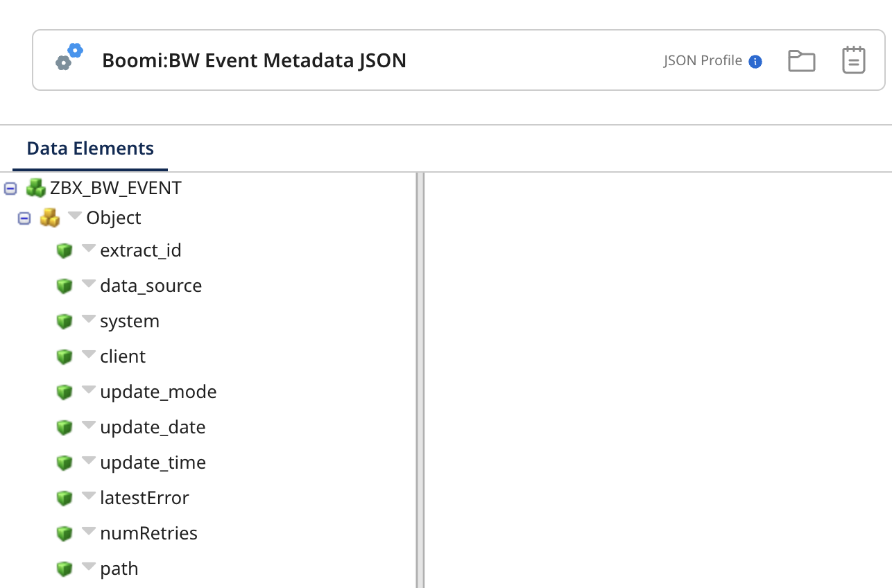Click the Boomi:BW Event Metadata JSON title

coord(254,60)
